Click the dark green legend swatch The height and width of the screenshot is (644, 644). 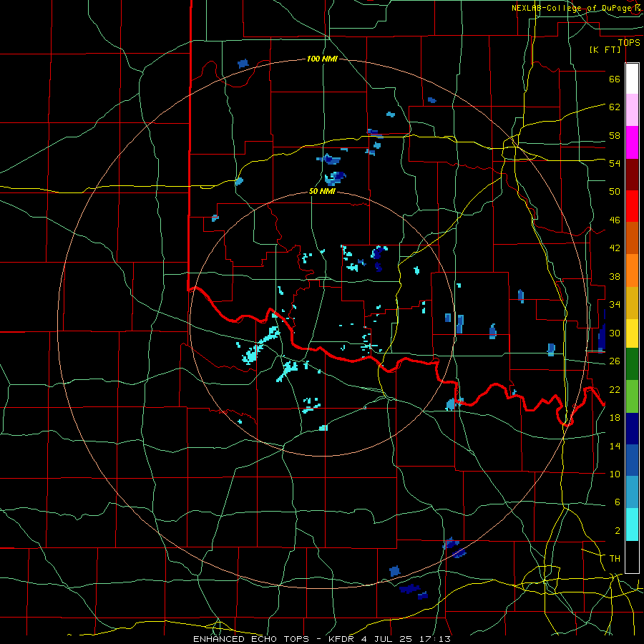click(632, 364)
